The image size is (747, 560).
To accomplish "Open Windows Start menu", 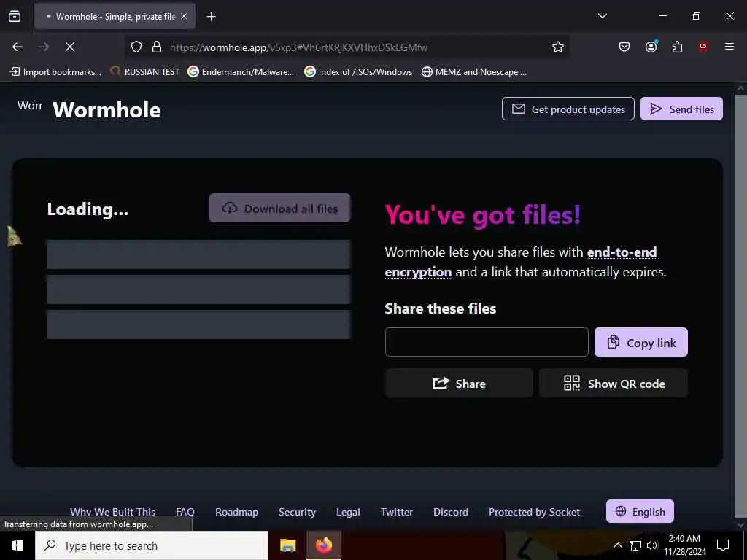I will (x=18, y=545).
